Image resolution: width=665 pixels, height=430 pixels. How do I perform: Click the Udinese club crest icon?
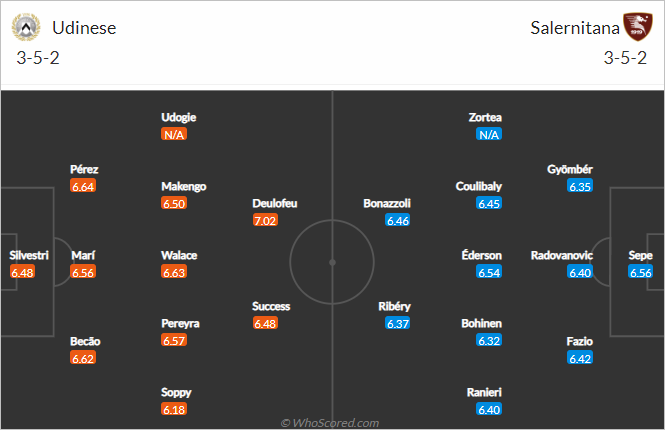pyautogui.click(x=26, y=27)
